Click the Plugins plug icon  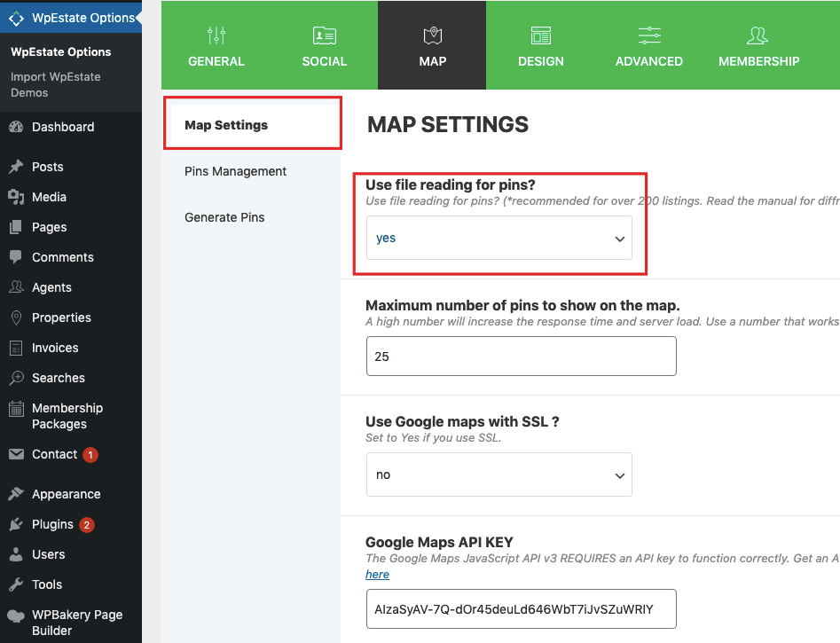[x=16, y=524]
